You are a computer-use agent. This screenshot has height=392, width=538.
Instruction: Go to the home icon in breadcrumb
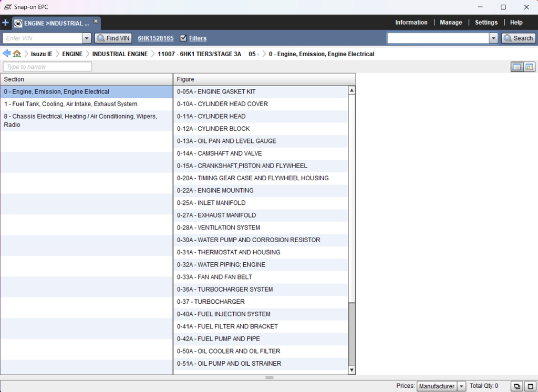tap(17, 54)
